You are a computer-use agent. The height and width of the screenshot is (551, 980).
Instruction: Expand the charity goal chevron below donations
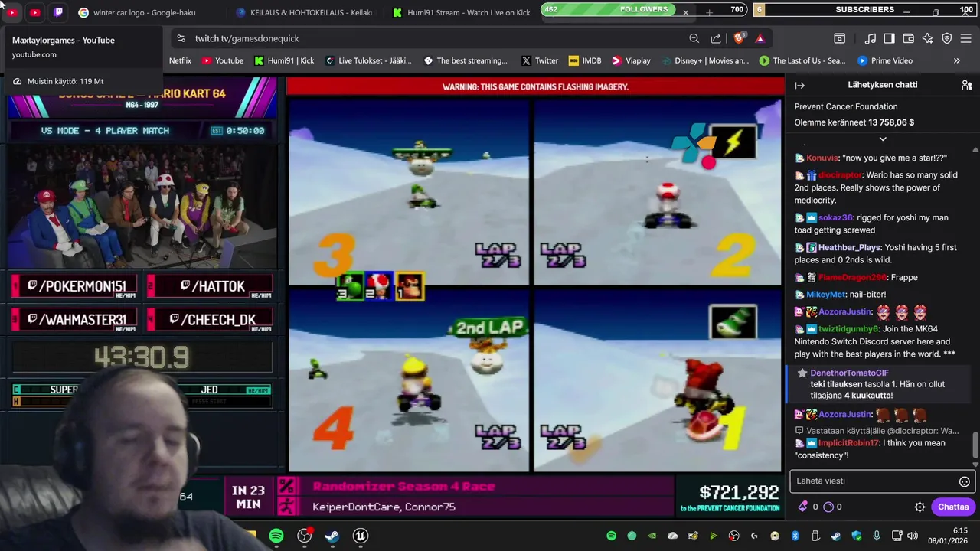click(x=883, y=139)
